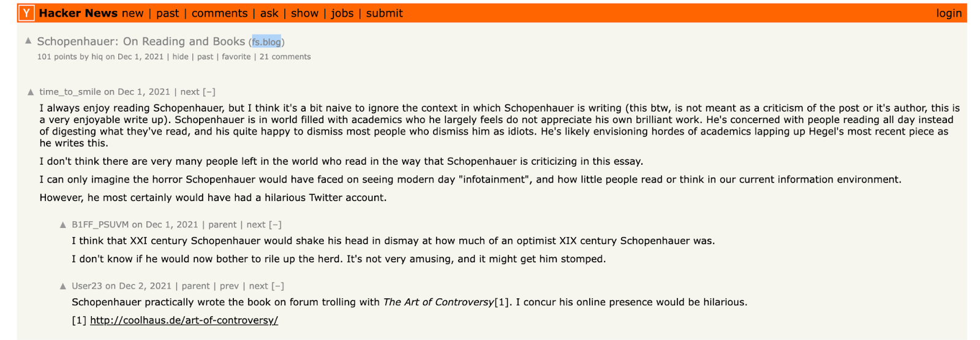
Task: Open the 'new' page in header
Action: [x=132, y=13]
